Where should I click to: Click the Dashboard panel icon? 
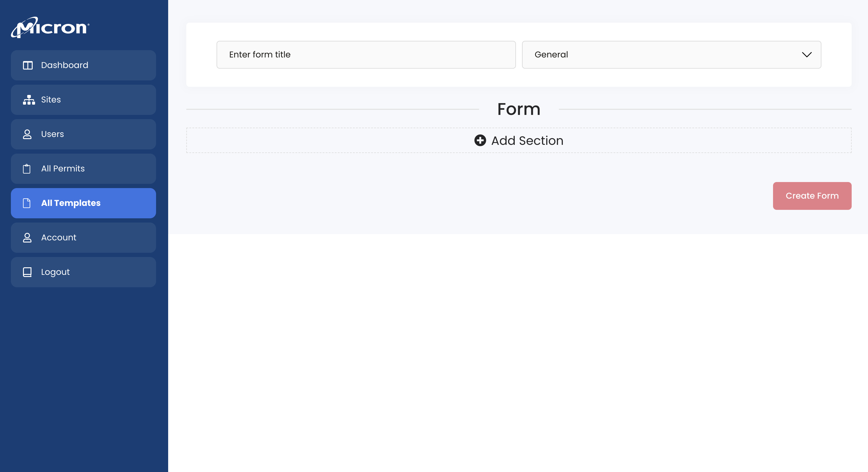pos(28,65)
